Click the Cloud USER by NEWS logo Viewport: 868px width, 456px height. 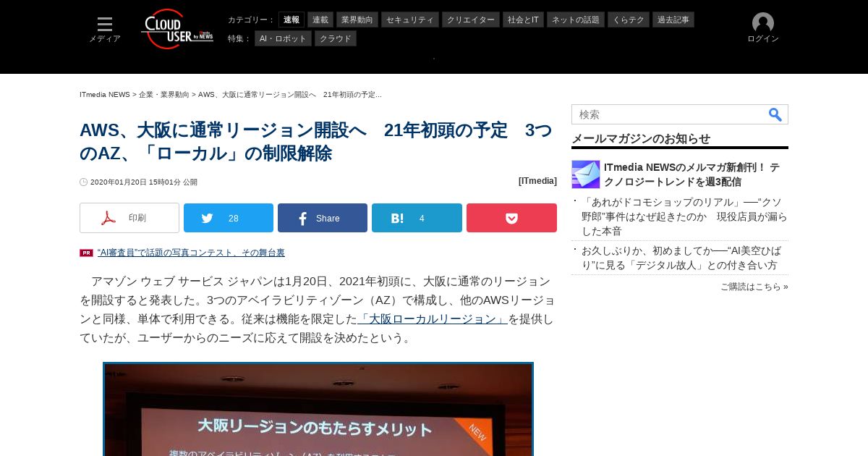coord(177,29)
